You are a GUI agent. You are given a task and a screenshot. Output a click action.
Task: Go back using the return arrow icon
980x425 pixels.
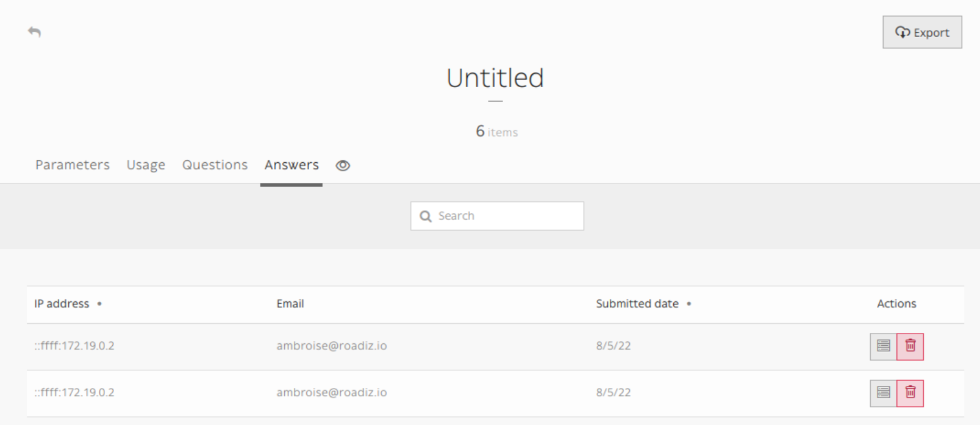(x=35, y=32)
